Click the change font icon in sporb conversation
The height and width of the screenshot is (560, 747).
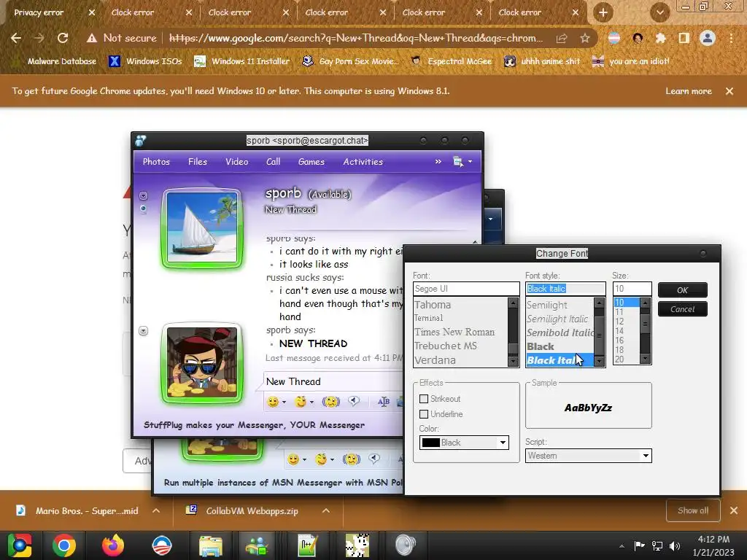pyautogui.click(x=384, y=402)
